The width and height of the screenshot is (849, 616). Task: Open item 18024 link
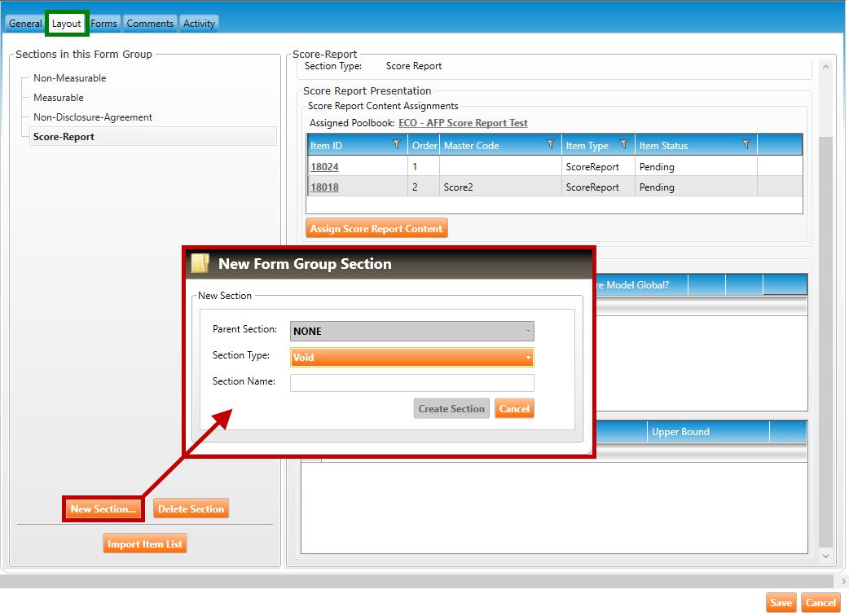tap(324, 167)
